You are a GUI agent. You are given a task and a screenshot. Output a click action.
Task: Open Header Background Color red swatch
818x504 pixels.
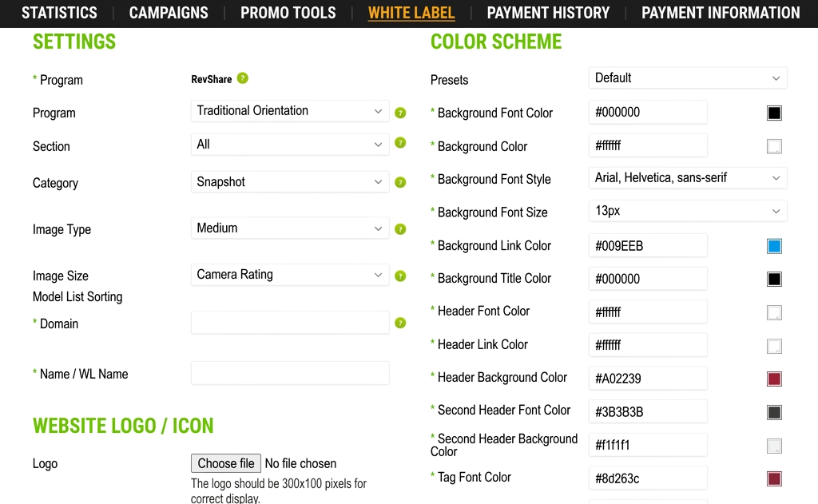(774, 379)
